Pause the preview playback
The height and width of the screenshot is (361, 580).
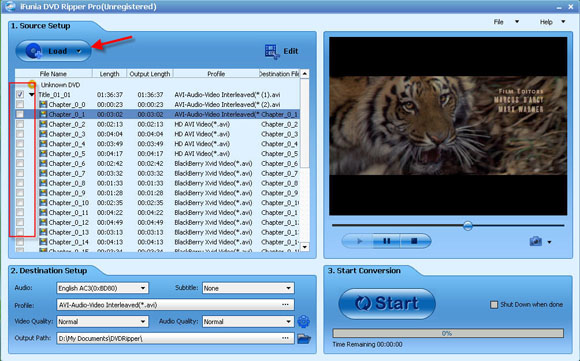(x=387, y=241)
